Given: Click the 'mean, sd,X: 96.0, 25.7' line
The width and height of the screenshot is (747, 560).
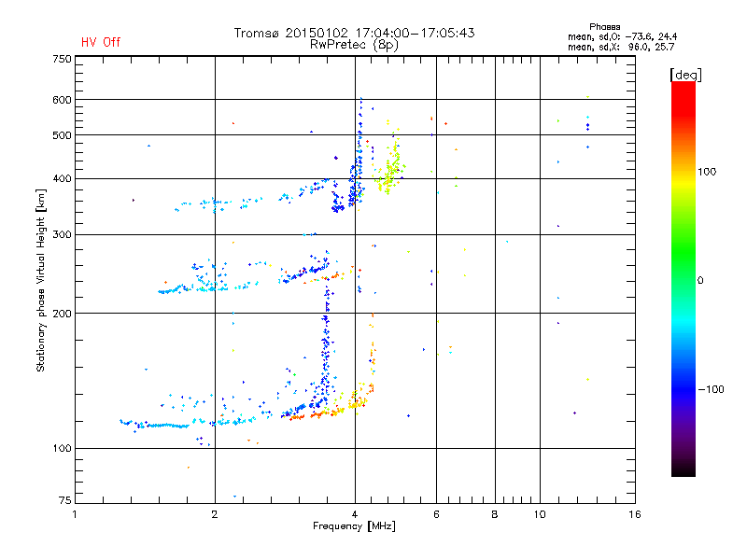Looking at the screenshot, I should (x=621, y=48).
